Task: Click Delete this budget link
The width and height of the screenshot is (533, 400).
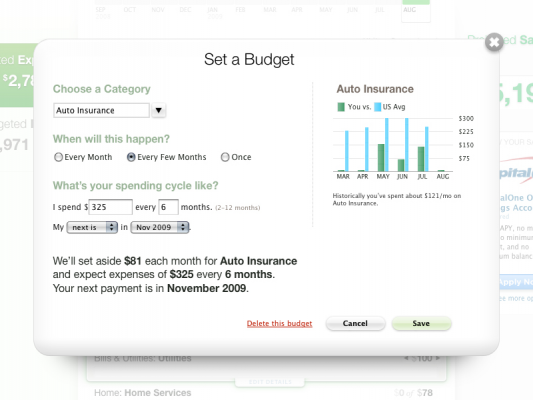Action: [x=279, y=324]
